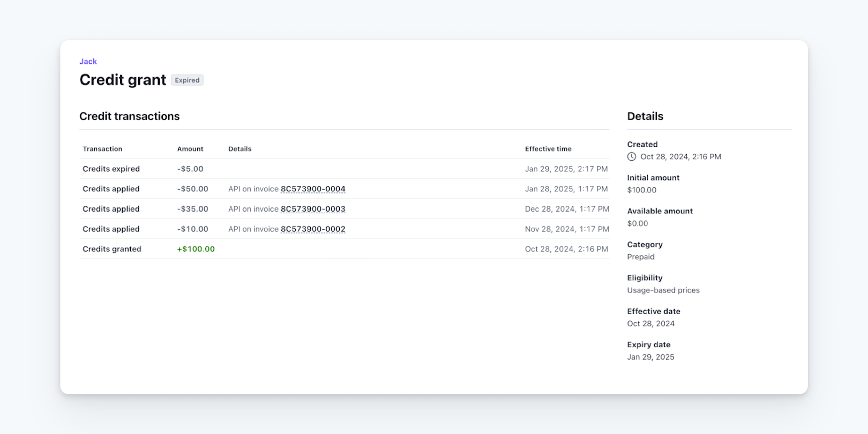Click the Jan 29, 2025 expiry date value
This screenshot has height=434, width=868.
(650, 357)
